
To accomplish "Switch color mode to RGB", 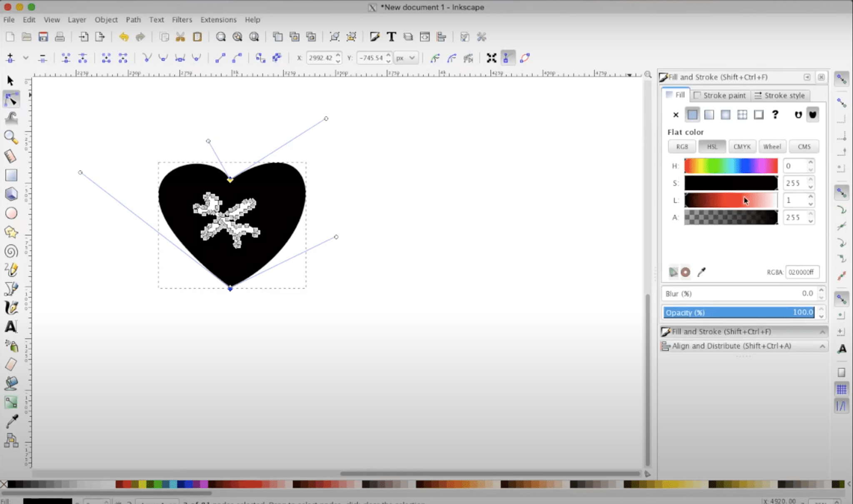I will click(x=682, y=146).
